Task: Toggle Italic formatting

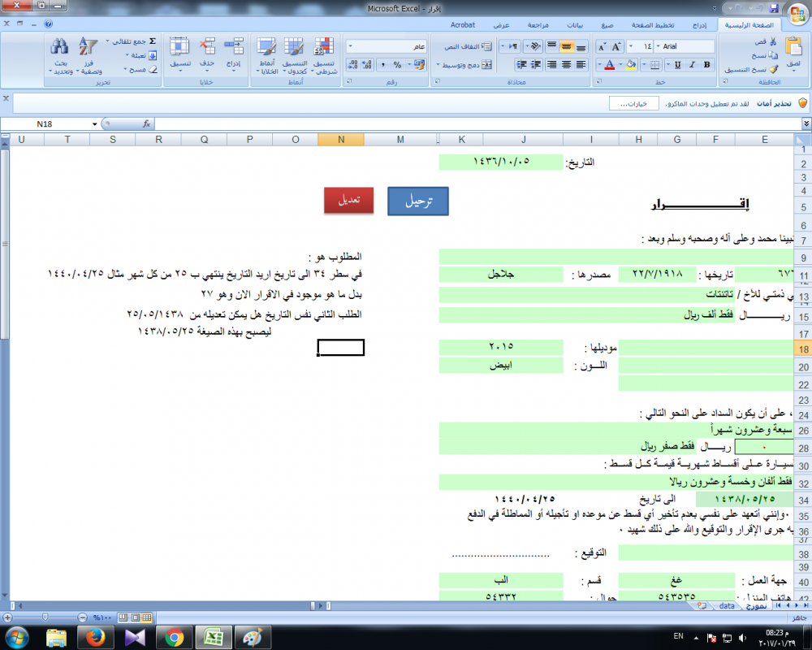Action: [691, 64]
